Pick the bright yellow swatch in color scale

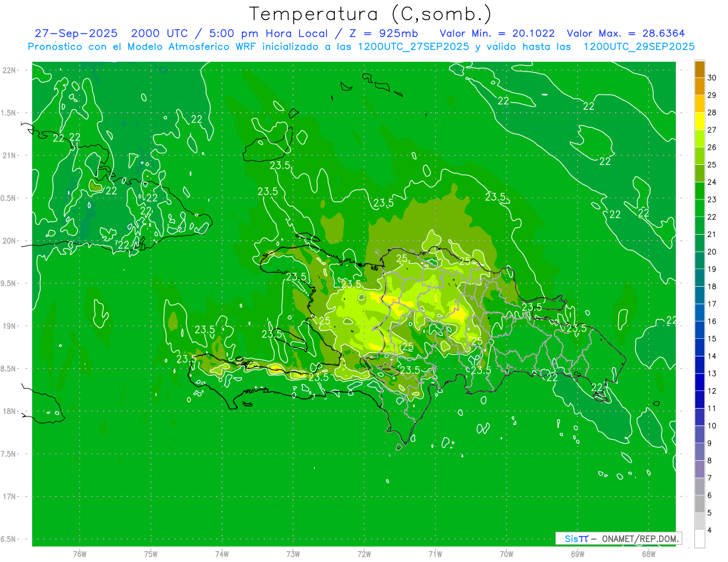click(x=699, y=121)
